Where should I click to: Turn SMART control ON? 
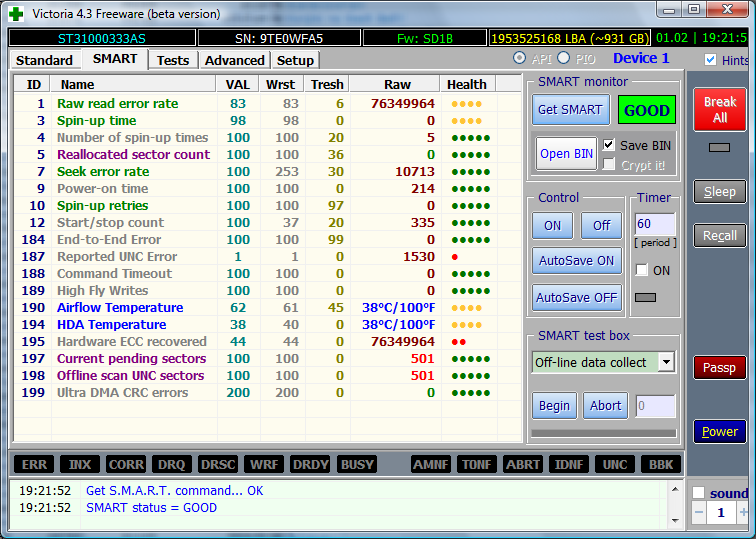[x=553, y=226]
